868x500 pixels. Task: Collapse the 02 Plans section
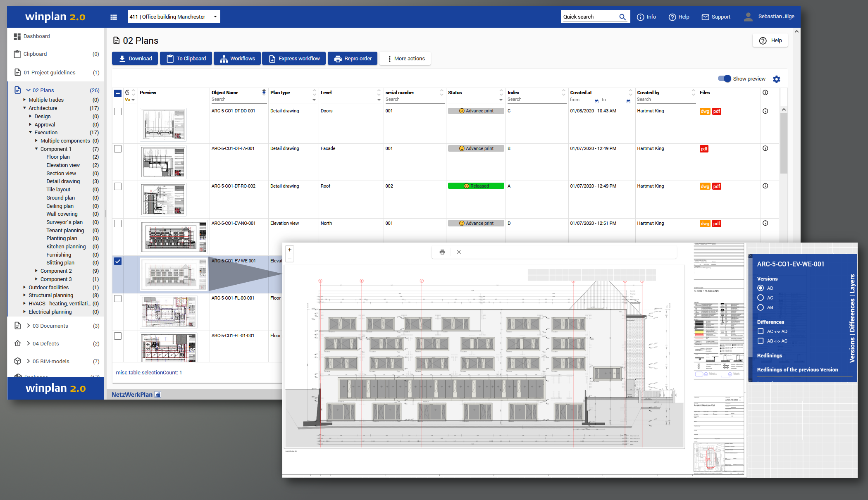coord(28,90)
